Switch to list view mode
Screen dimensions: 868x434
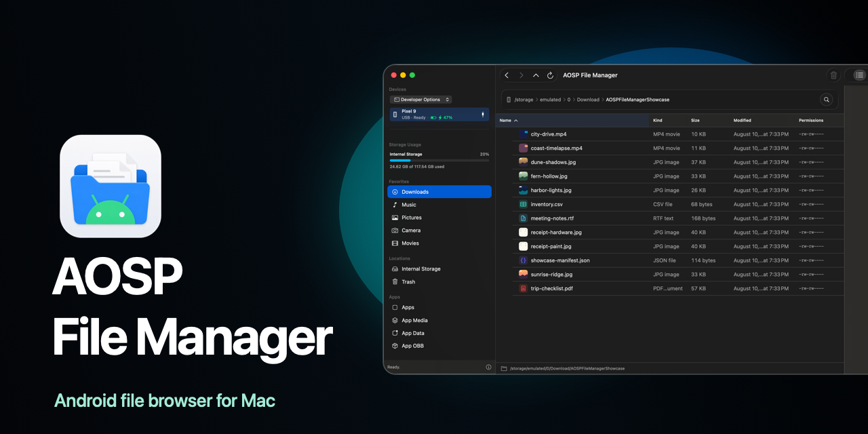click(859, 75)
